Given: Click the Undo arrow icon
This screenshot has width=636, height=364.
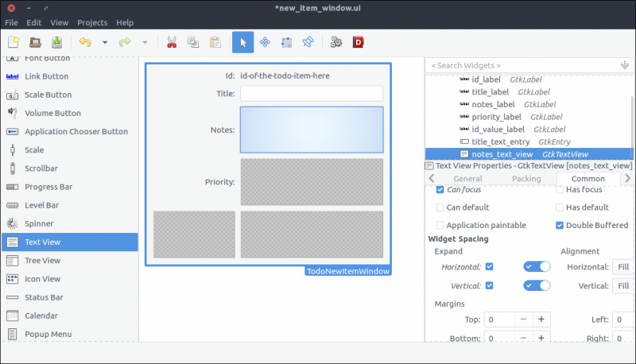Looking at the screenshot, I should 85,42.
